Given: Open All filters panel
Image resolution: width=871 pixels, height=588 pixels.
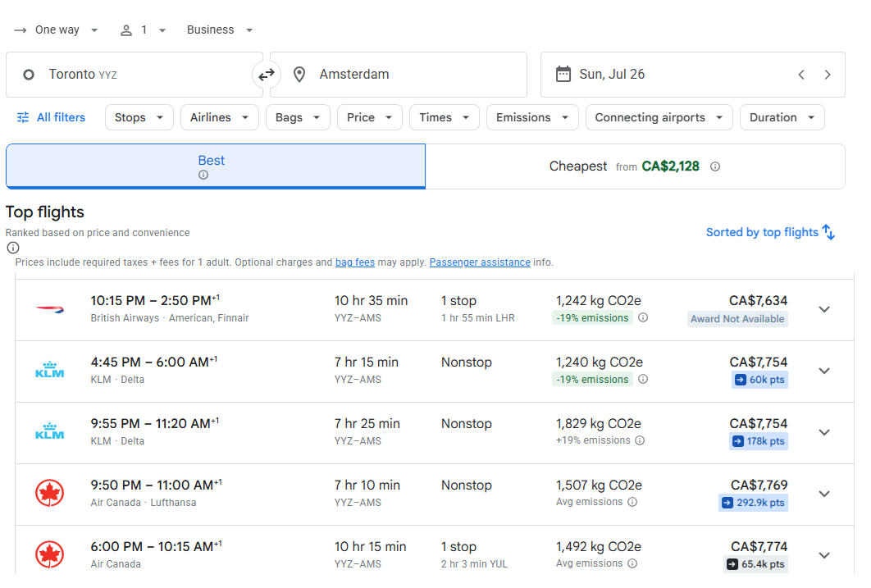Looking at the screenshot, I should pos(51,117).
